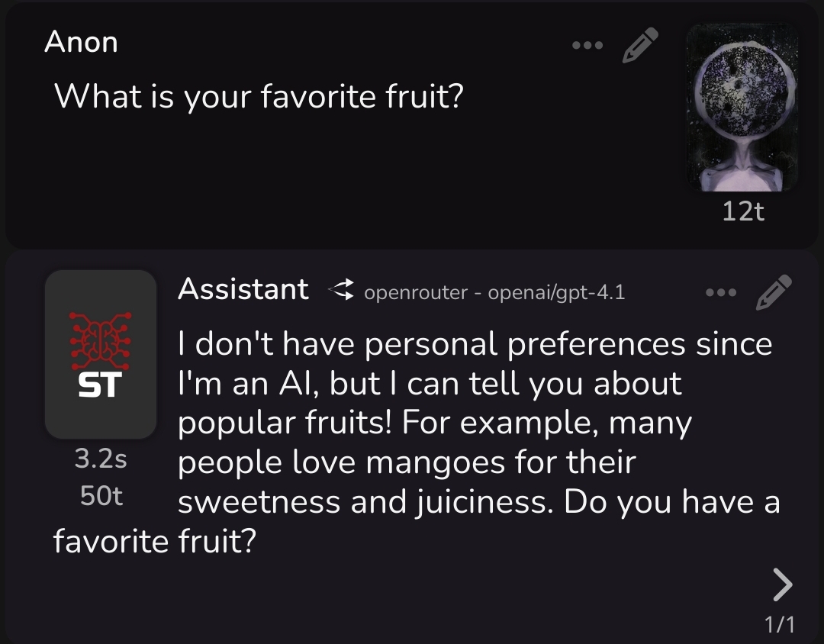This screenshot has width=824, height=644.
Task: Edit the Assistant reply using the pencil icon
Action: 774,293
